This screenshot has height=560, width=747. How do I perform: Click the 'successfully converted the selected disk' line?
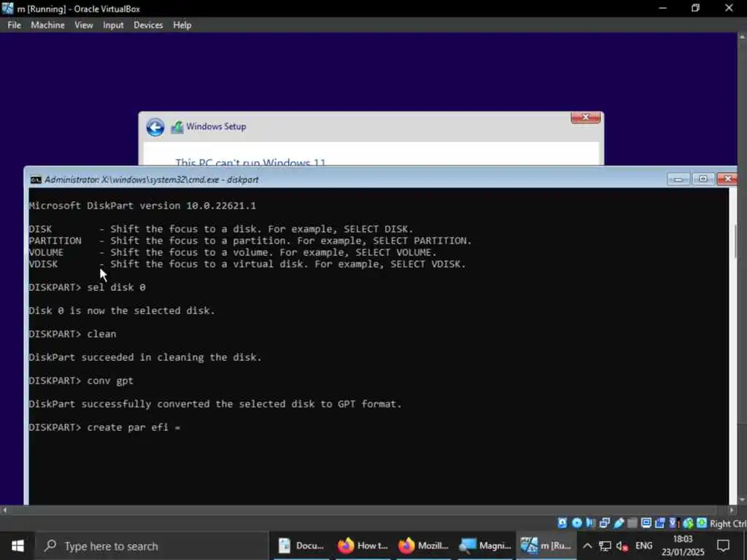point(215,404)
